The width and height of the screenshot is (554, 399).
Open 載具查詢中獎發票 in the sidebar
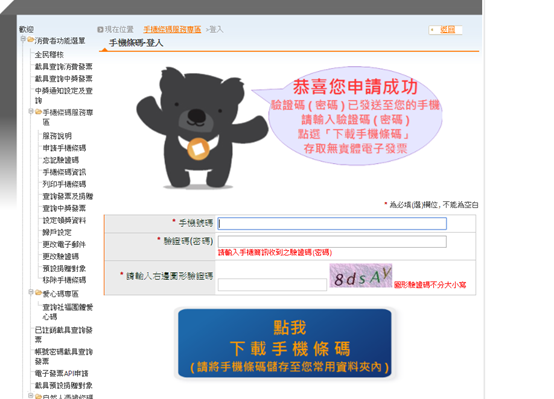pos(63,79)
